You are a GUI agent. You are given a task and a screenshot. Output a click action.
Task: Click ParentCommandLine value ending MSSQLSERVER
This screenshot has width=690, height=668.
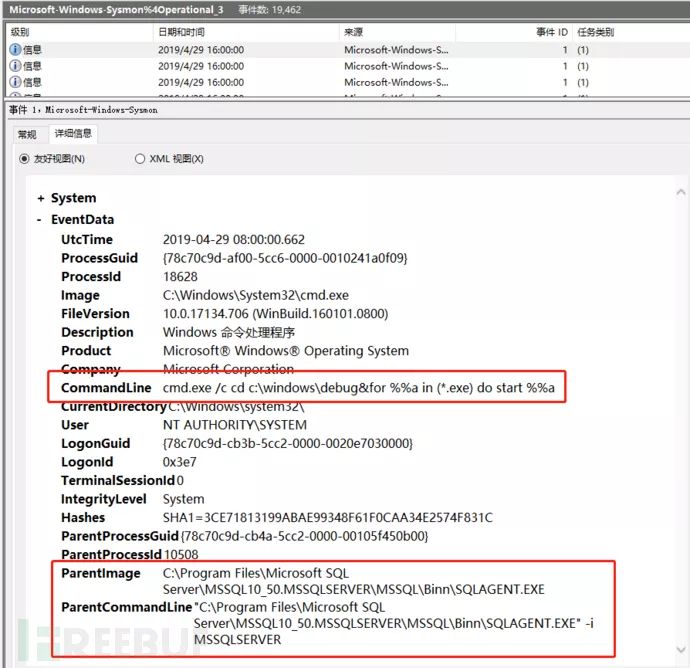394,623
